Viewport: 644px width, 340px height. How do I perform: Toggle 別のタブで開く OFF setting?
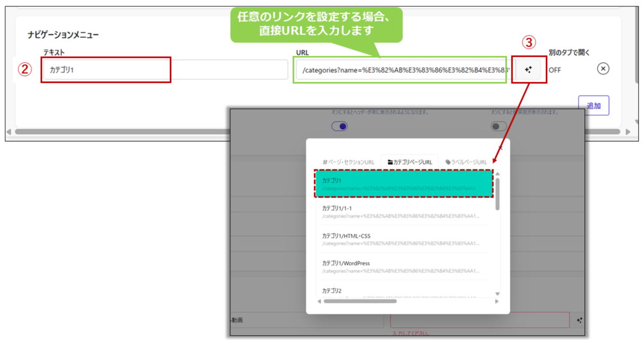(x=555, y=70)
